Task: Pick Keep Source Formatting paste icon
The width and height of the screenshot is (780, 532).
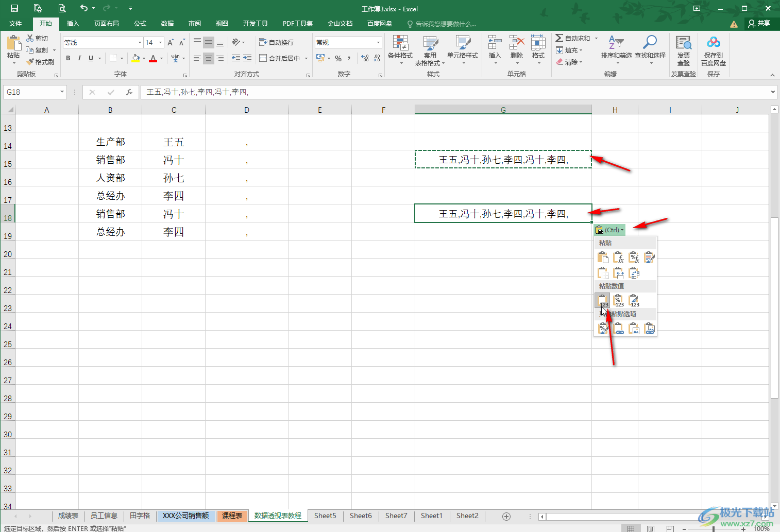Action: tap(650, 258)
